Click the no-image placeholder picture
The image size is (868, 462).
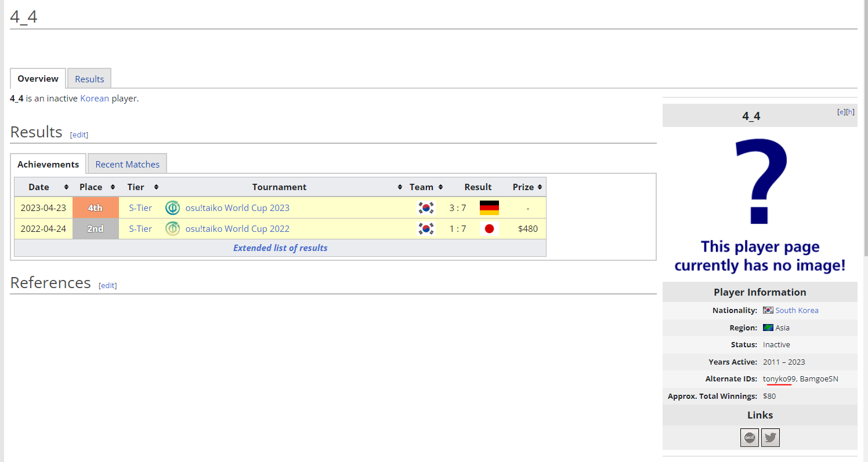pos(760,205)
